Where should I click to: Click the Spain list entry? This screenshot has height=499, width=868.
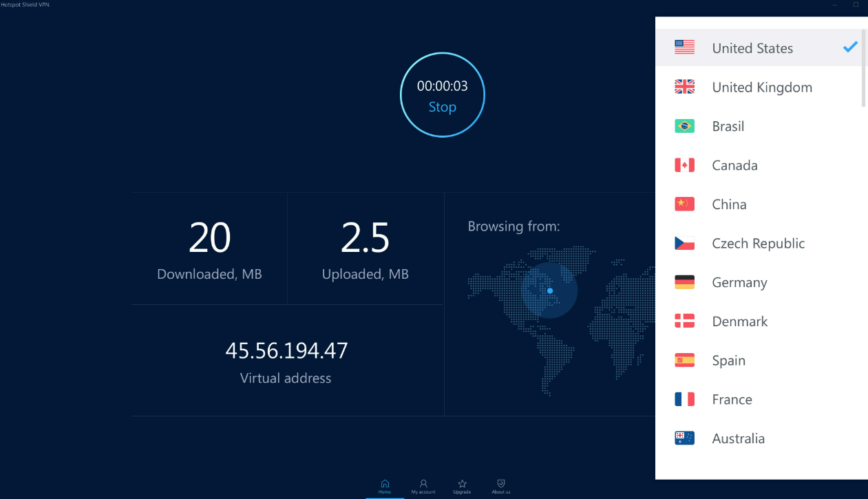coord(728,361)
